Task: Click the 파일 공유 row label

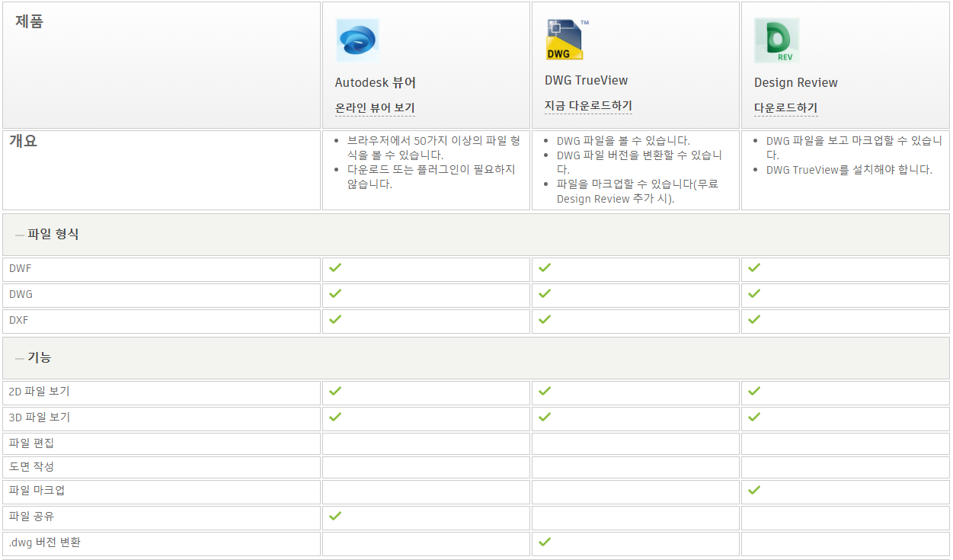Action: (32, 517)
